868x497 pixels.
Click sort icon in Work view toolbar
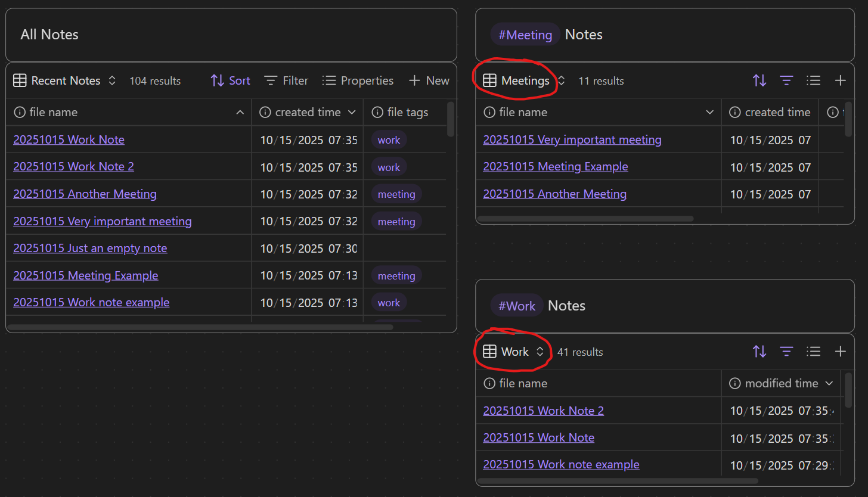[x=759, y=352]
